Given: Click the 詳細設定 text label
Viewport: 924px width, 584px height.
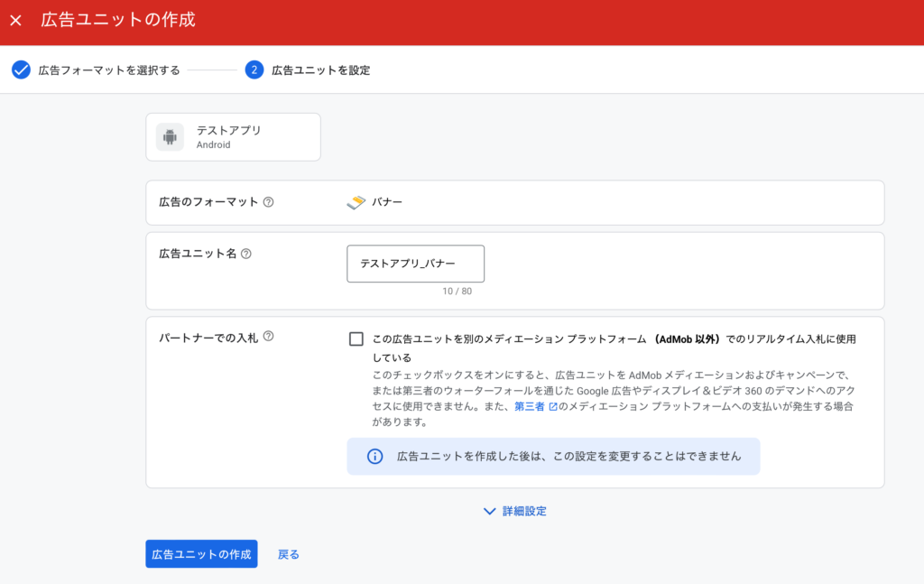Looking at the screenshot, I should coord(524,511).
